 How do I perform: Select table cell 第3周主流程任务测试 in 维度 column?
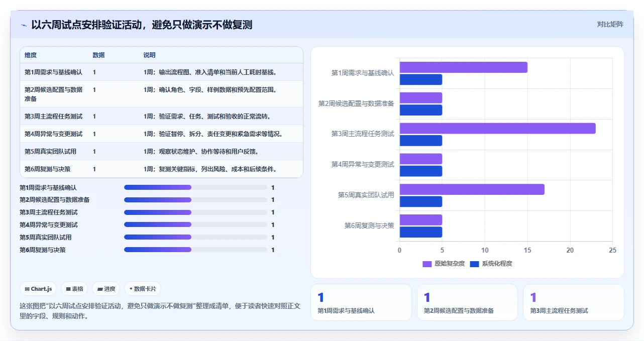[x=53, y=117]
